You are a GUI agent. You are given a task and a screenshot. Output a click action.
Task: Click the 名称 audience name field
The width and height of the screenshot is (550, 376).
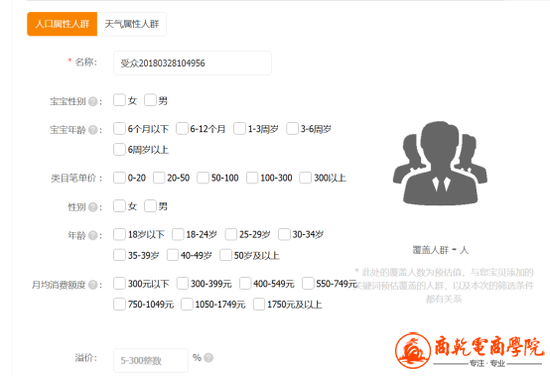coord(192,63)
